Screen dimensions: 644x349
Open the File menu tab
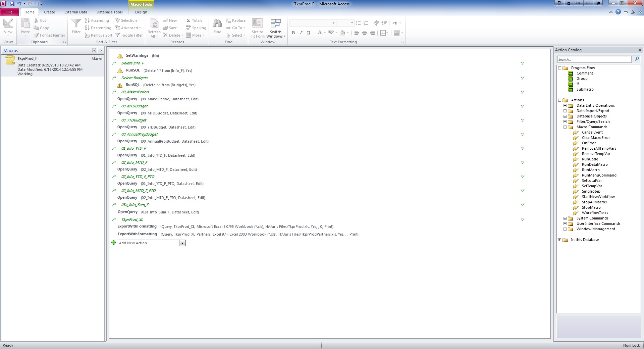click(9, 12)
